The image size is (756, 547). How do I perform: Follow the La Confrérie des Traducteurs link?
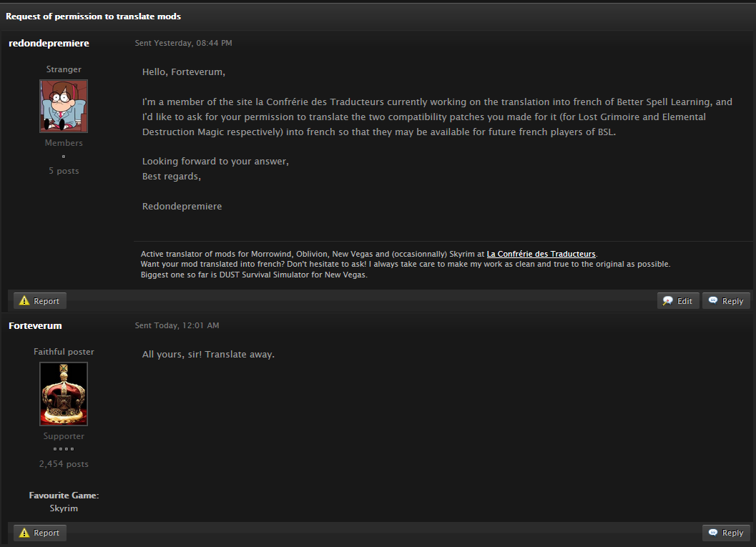[x=541, y=254]
